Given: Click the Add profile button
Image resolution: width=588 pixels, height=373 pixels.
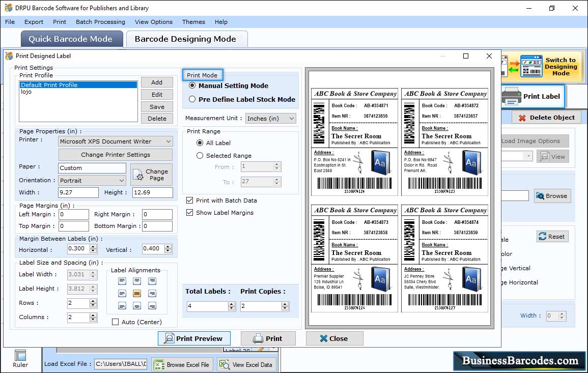Looking at the screenshot, I should coord(157,82).
